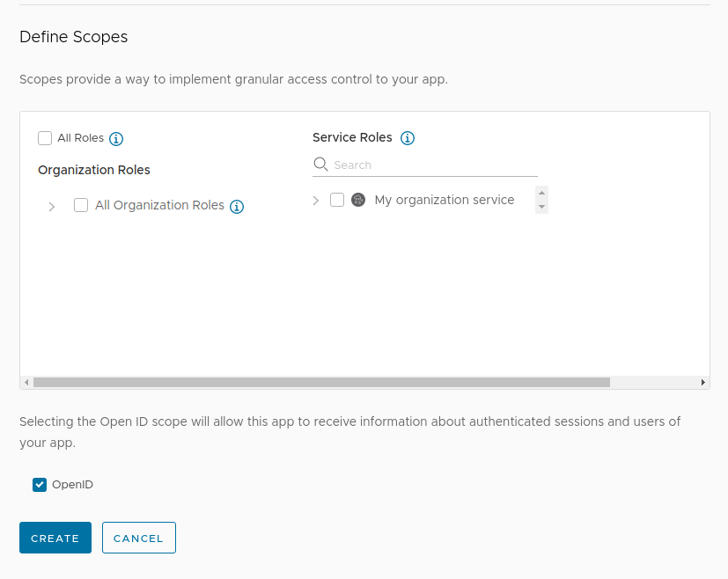Enable the All Roles checkbox
Viewport: 728px width, 579px height.
[x=45, y=138]
